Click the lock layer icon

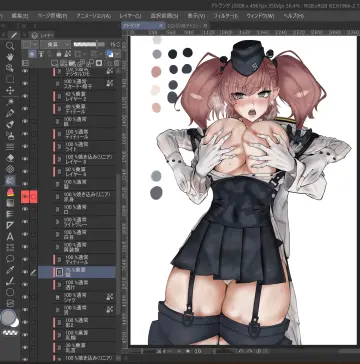(59, 53)
